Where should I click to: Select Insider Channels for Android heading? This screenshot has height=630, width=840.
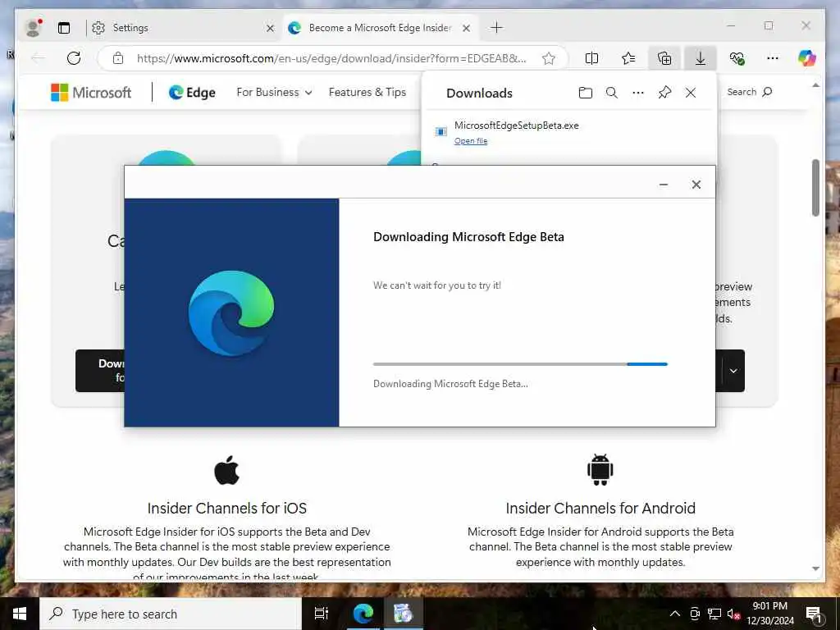tap(600, 508)
